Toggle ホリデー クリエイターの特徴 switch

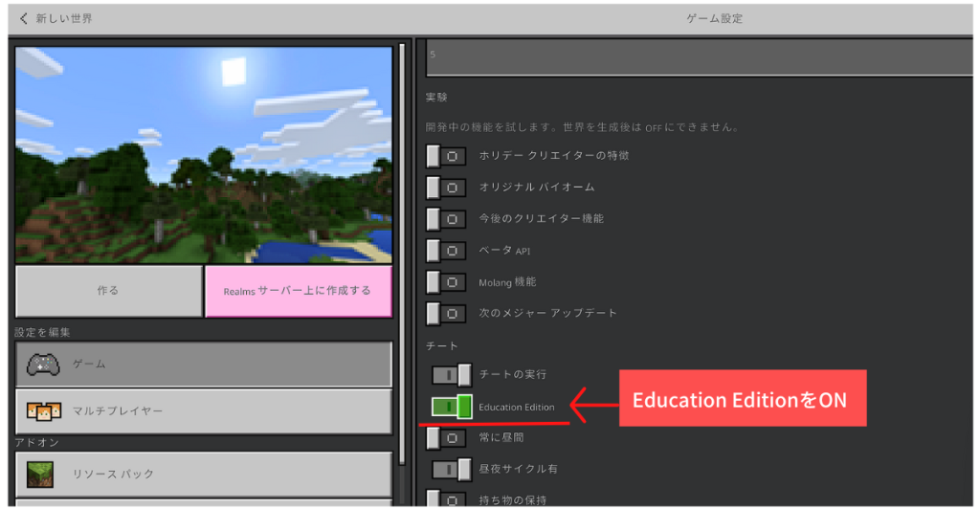pos(446,156)
